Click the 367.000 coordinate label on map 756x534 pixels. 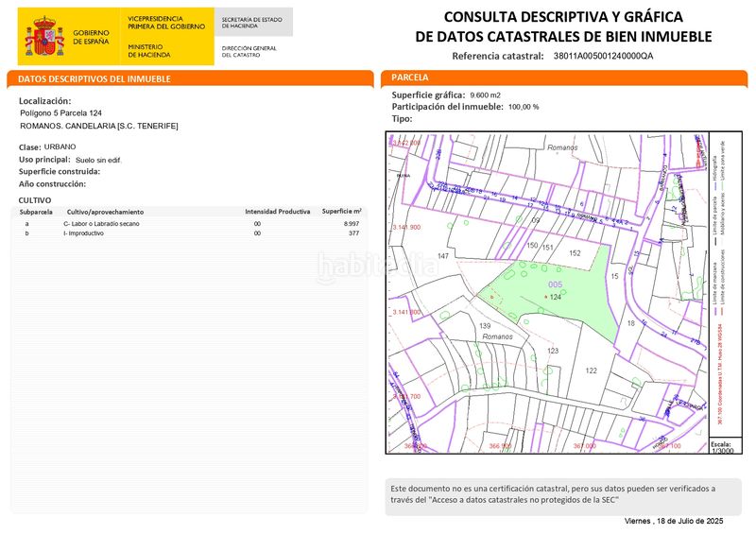(x=584, y=446)
